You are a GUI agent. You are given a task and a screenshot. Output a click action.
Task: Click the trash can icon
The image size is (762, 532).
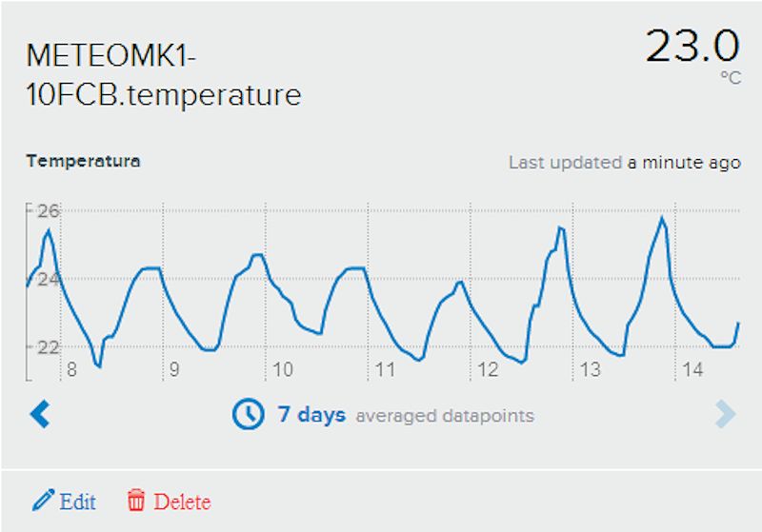point(136,500)
